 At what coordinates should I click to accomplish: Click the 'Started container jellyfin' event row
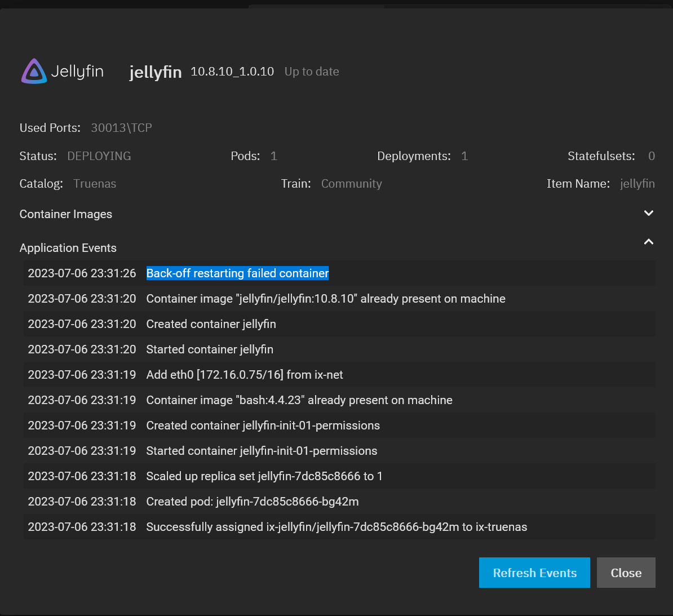[x=339, y=349]
